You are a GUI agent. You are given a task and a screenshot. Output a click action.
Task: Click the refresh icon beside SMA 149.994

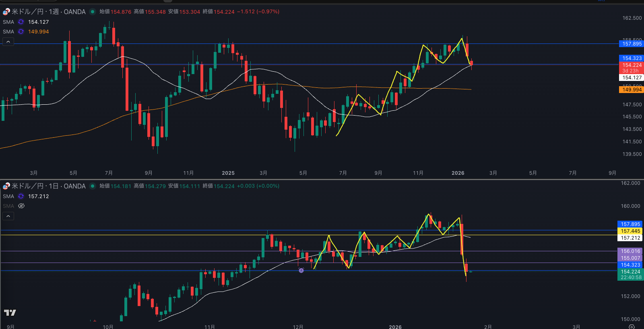(x=21, y=32)
